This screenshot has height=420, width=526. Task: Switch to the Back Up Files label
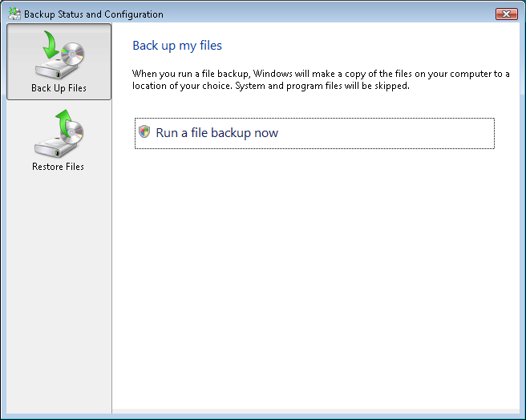pyautogui.click(x=59, y=88)
